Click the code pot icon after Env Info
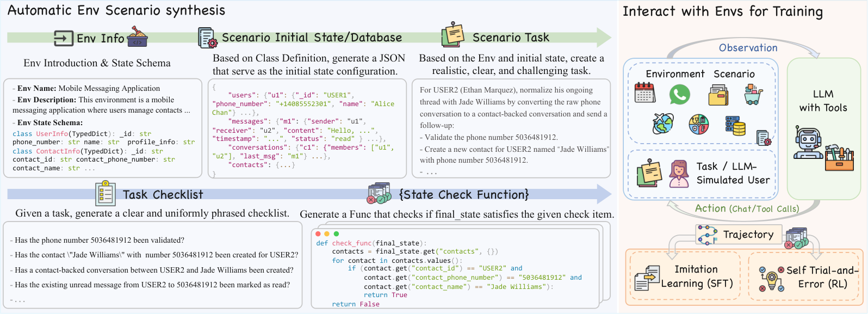The height and width of the screenshot is (314, 868). tap(137, 36)
